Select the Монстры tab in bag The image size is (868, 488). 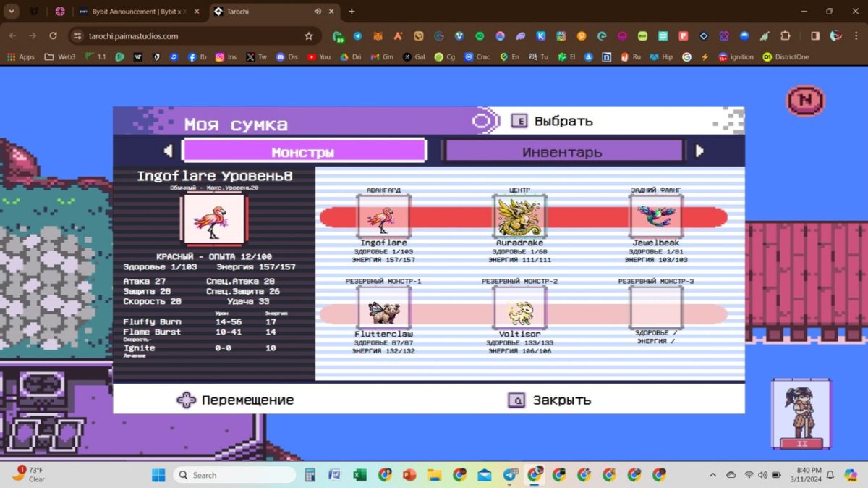pos(303,151)
